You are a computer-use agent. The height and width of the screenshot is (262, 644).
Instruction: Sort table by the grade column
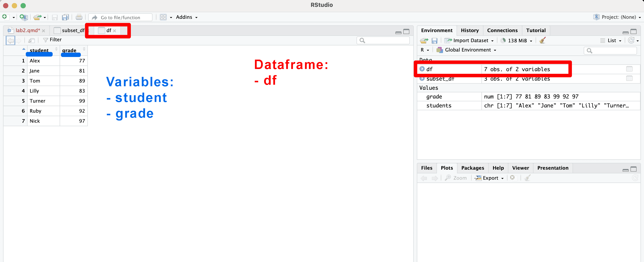(69, 50)
